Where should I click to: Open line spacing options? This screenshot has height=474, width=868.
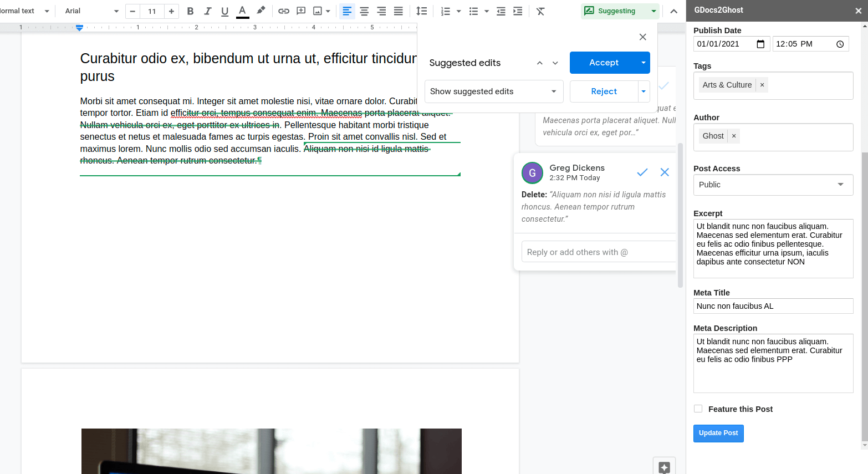point(421,11)
